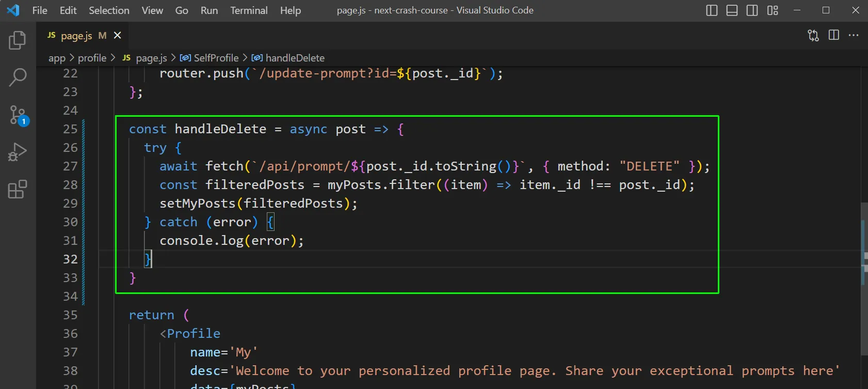Open changes compare icon in editor toolbar

(813, 35)
